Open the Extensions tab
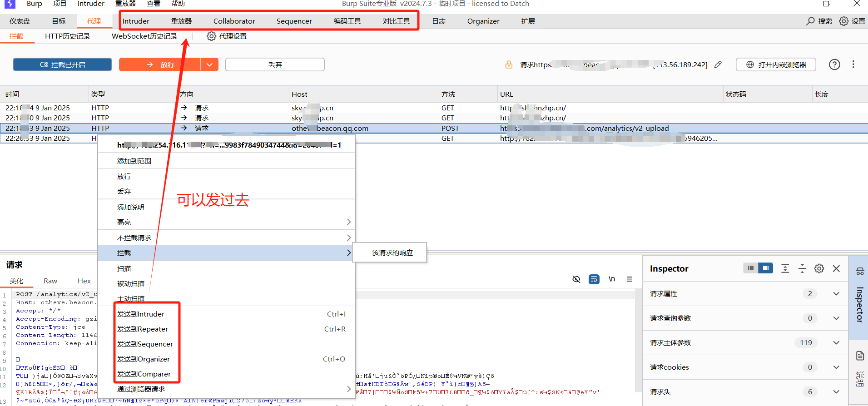868x406 pixels. pos(528,21)
